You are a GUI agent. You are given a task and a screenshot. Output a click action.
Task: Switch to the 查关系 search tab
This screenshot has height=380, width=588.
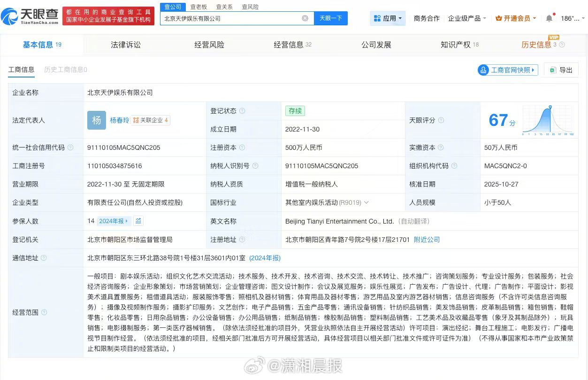tap(224, 7)
